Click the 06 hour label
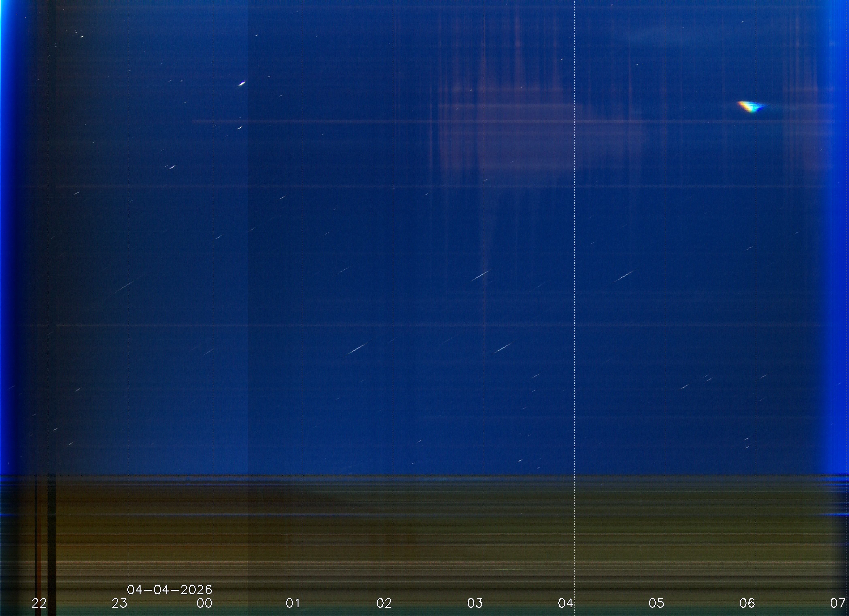Image resolution: width=849 pixels, height=616 pixels. point(747,603)
